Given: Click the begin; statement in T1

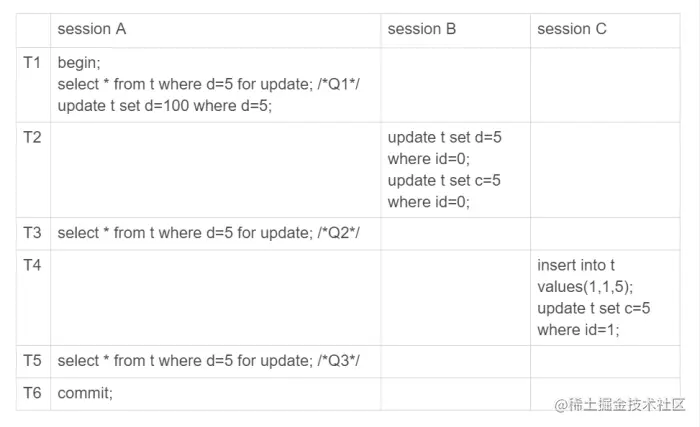Looking at the screenshot, I should [x=79, y=63].
